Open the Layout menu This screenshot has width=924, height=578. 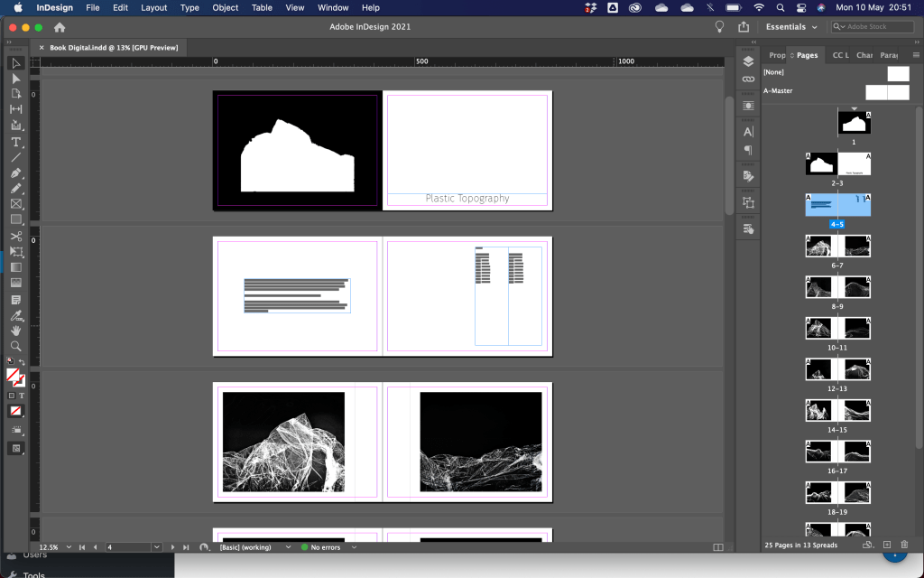tap(153, 7)
